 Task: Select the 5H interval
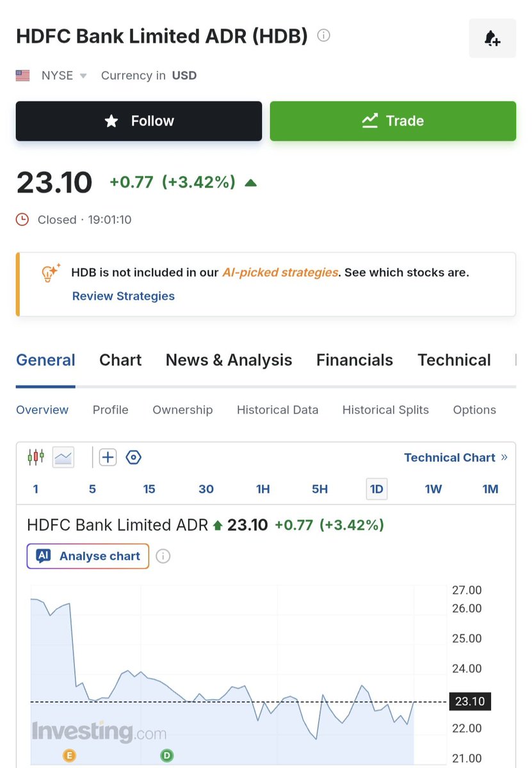click(320, 489)
